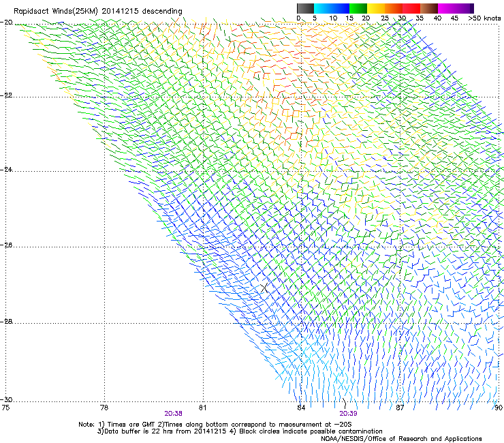Click the latitude label -30

pos(6,399)
